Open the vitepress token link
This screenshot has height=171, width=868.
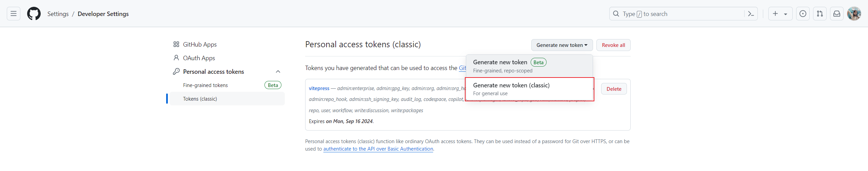(319, 88)
